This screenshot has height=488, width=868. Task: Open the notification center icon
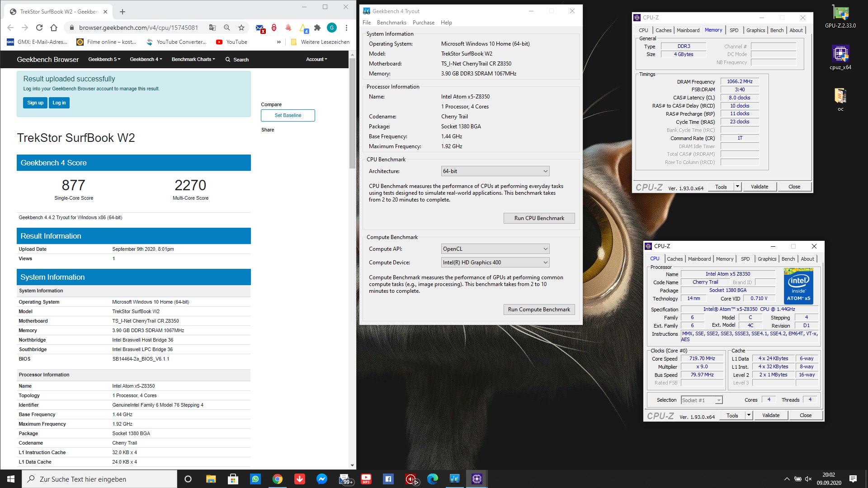tap(853, 479)
